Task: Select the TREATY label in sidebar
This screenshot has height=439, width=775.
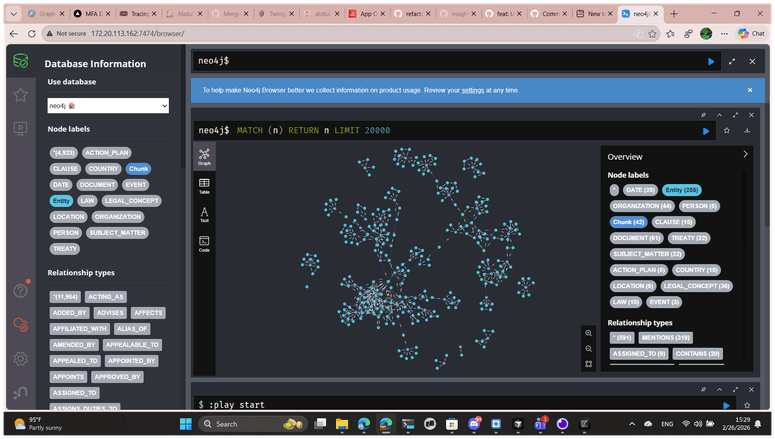Action: pos(65,249)
